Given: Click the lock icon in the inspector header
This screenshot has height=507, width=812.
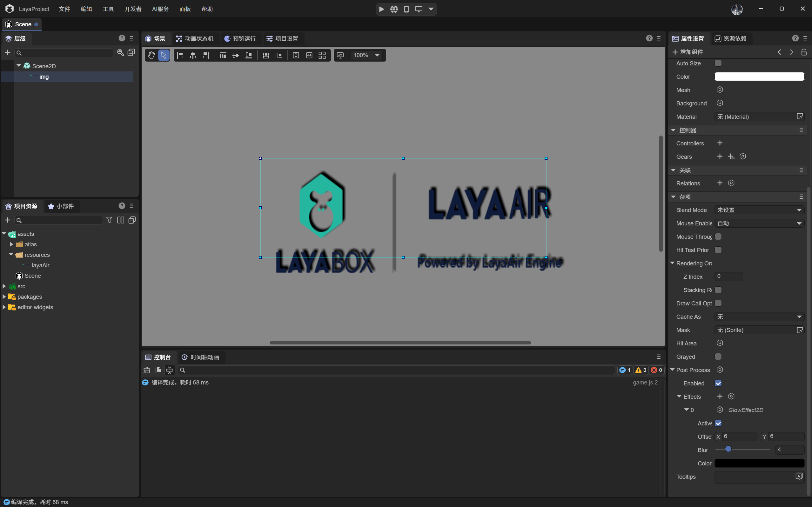Looking at the screenshot, I should [x=804, y=52].
